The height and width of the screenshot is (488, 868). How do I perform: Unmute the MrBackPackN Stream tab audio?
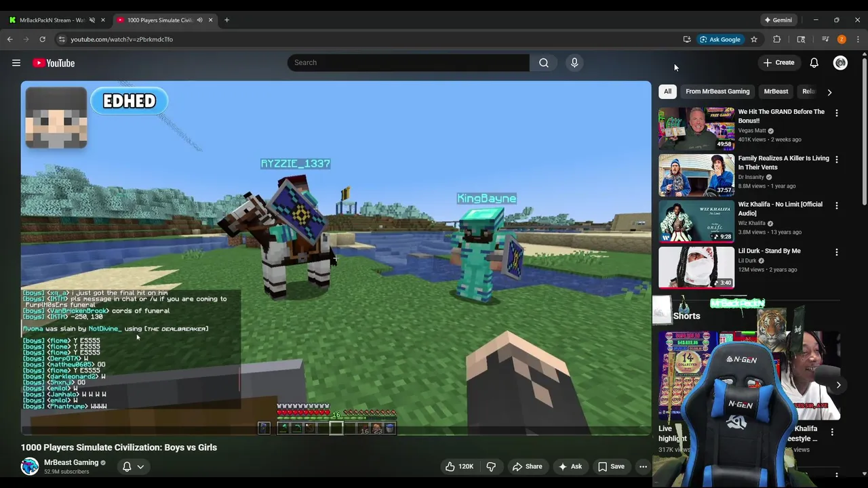(92, 20)
